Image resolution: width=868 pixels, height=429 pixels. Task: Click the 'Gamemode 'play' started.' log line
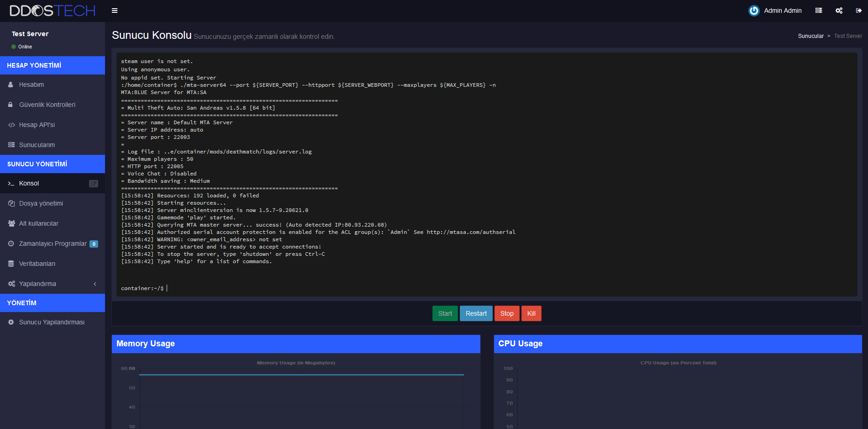click(x=179, y=217)
